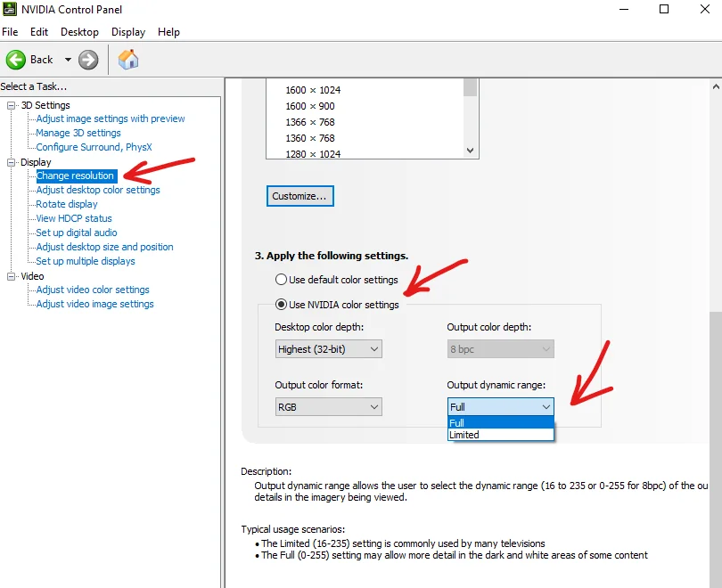Viewport: 722px width, 588px height.
Task: Open Output color format dropdown
Action: click(328, 407)
